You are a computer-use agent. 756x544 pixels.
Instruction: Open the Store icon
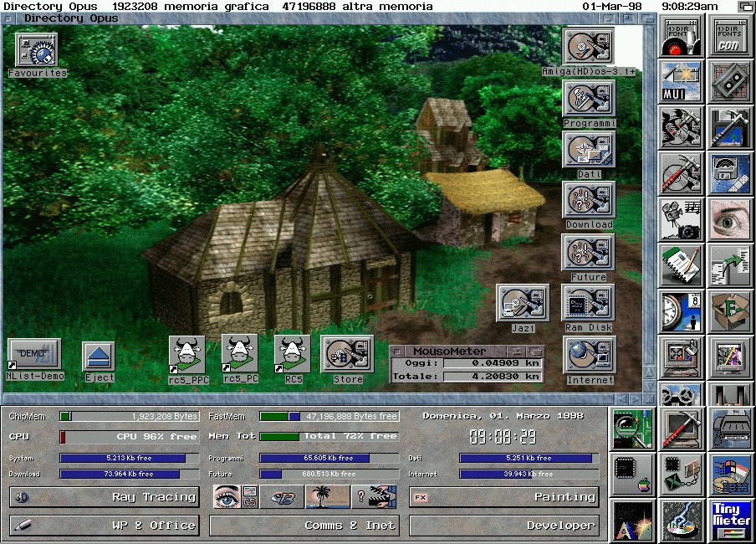click(x=346, y=352)
